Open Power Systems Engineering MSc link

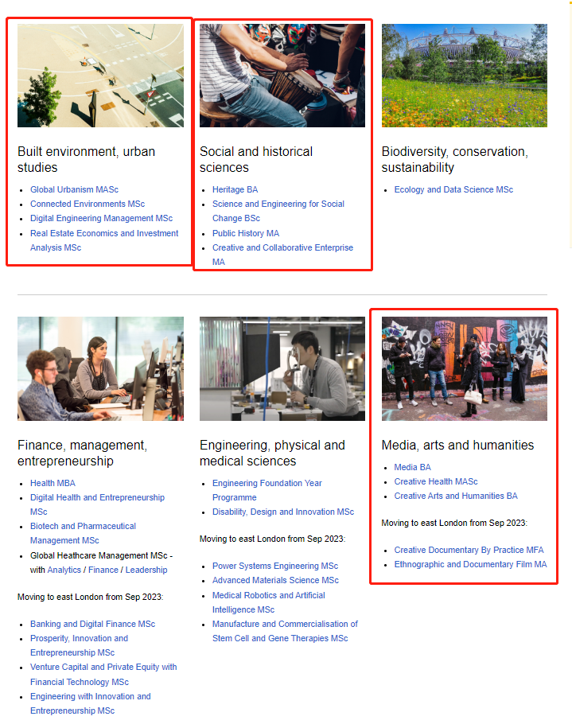(x=274, y=566)
